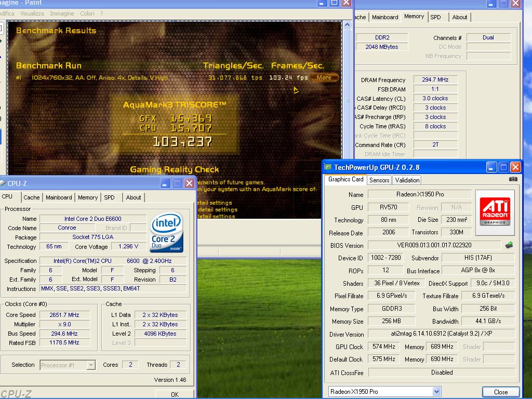Viewport: 532px width, 399px height.
Task: Click the Rated FSB value 1178.5 MHz
Action: click(x=64, y=343)
